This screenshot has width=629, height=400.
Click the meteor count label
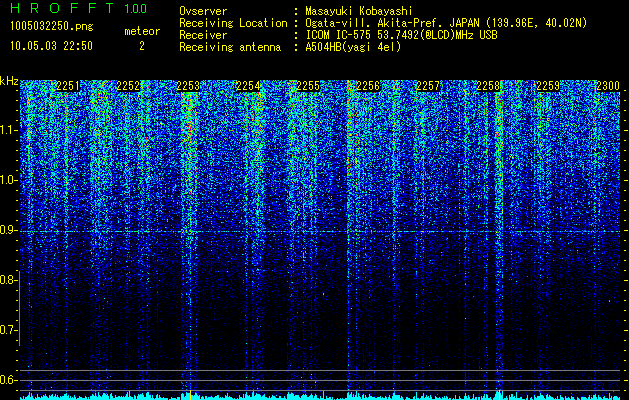[142, 31]
